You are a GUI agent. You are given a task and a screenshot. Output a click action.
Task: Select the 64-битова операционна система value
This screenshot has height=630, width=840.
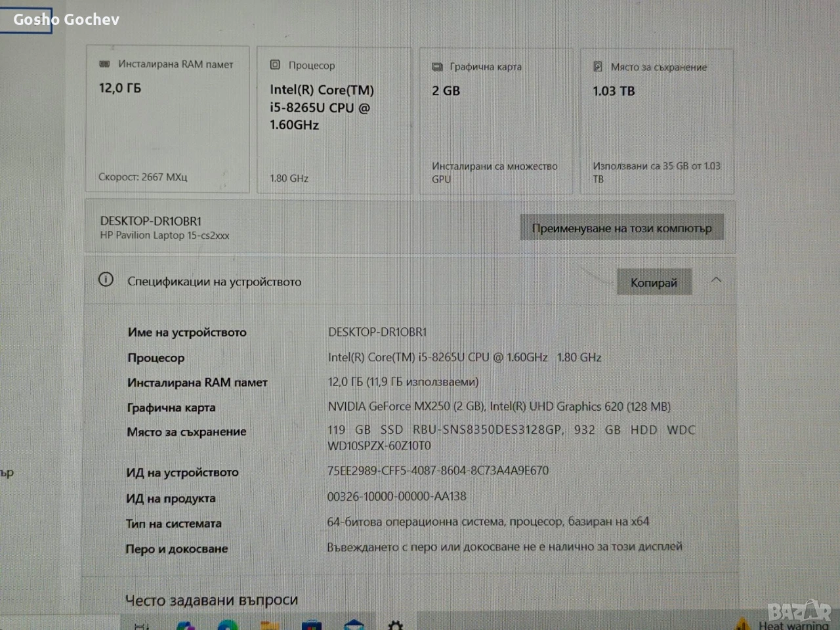click(488, 522)
